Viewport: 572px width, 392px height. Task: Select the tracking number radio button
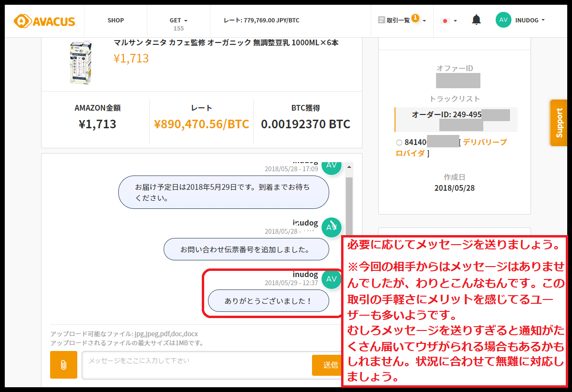[x=399, y=142]
